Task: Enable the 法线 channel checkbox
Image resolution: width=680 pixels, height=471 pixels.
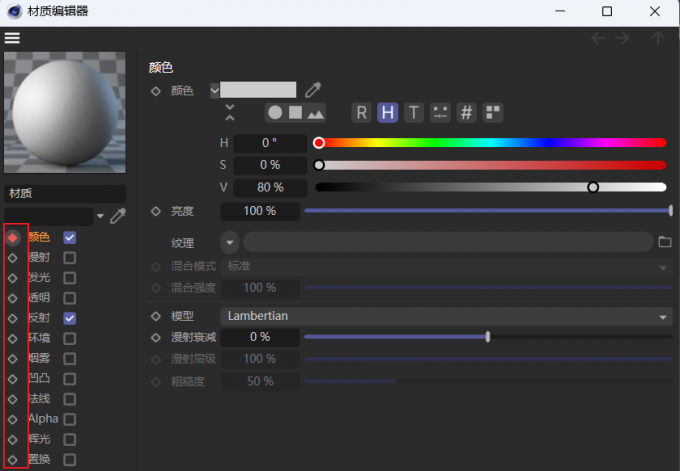Action: (x=69, y=399)
